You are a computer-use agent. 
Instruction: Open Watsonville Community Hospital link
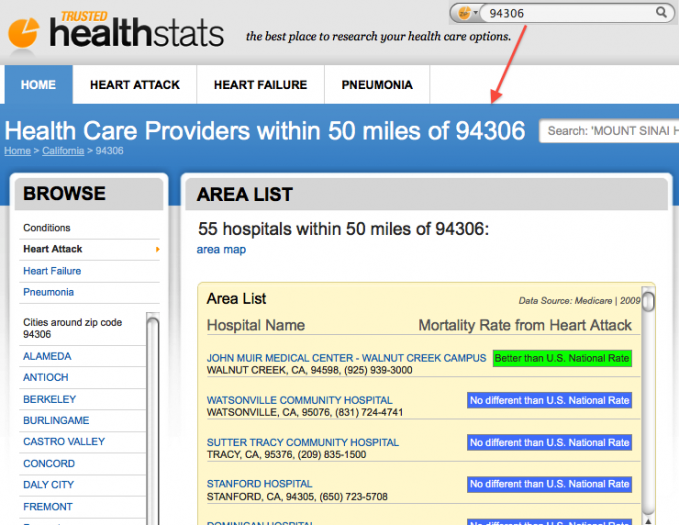point(299,400)
